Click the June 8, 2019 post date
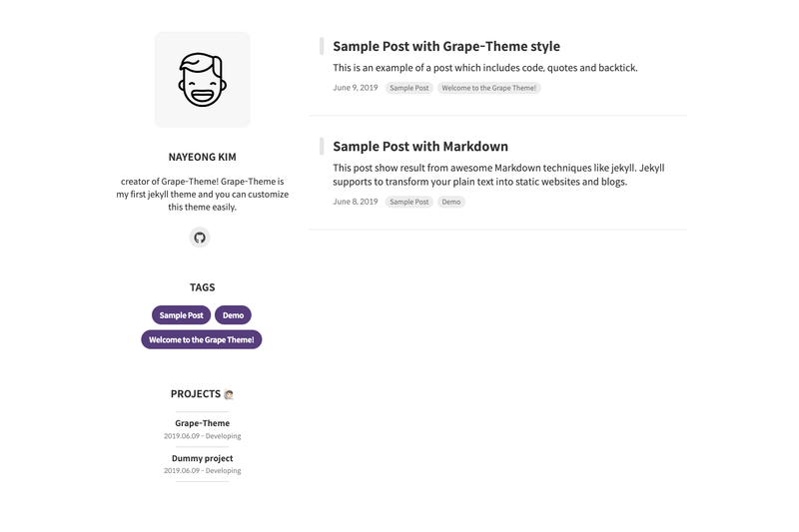 (x=356, y=202)
